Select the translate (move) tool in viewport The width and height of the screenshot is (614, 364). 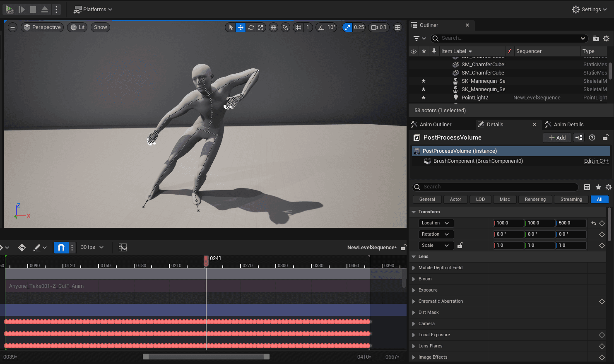tap(241, 27)
